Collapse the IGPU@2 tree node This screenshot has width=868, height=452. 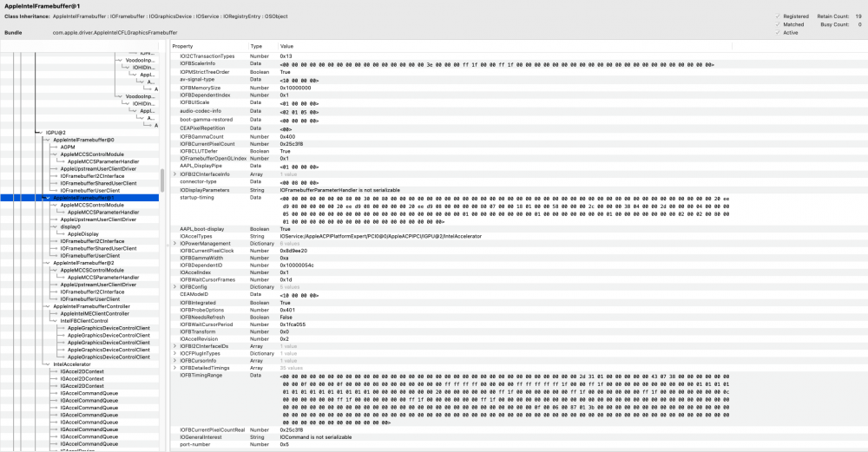tap(41, 133)
